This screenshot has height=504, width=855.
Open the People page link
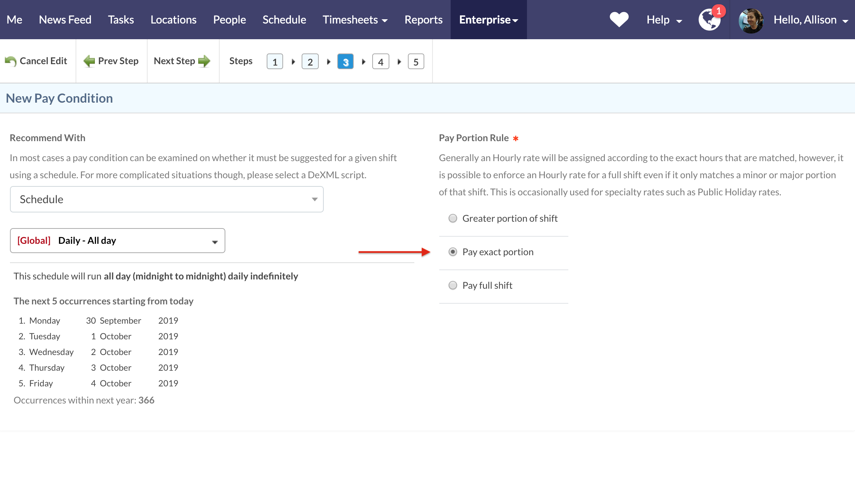tap(229, 20)
